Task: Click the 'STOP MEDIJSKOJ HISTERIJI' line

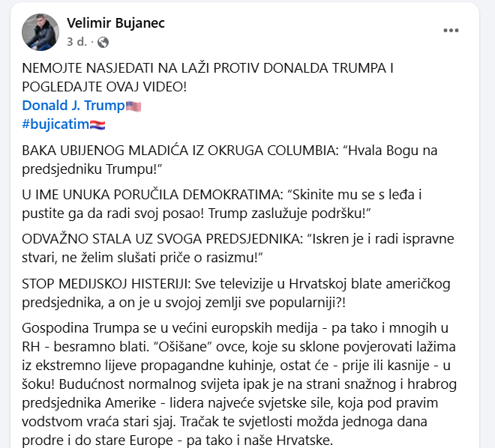Action: [236, 284]
